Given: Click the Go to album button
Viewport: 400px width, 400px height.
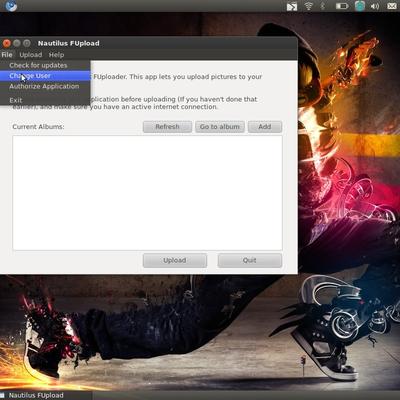Looking at the screenshot, I should (x=220, y=127).
